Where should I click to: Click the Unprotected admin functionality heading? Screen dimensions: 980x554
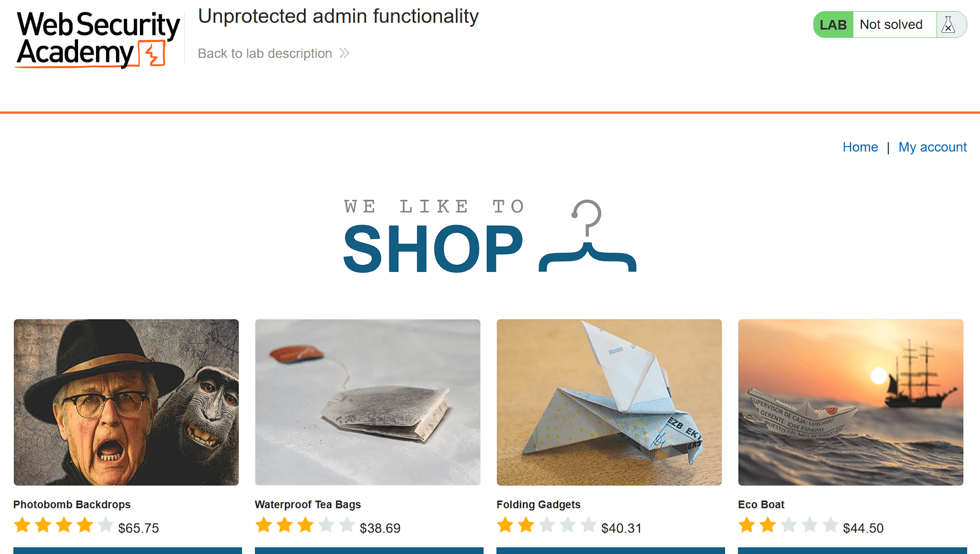pos(338,16)
